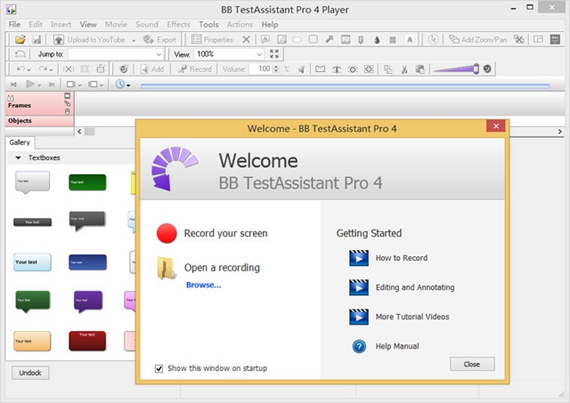The image size is (570, 403).
Task: Open the Properties toolbar button
Action: tap(212, 40)
